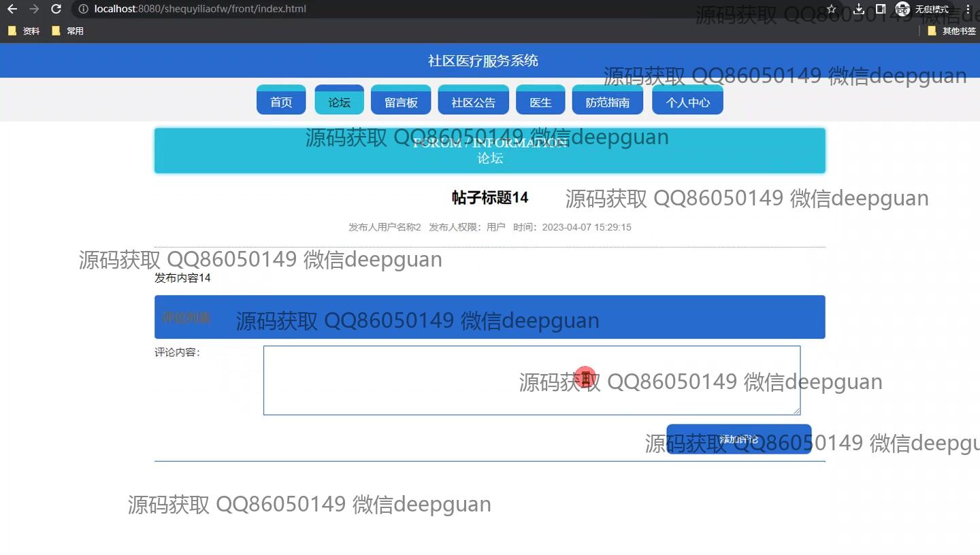The height and width of the screenshot is (555, 980).
Task: Open 个人中心 from the navigation
Action: 687,101
